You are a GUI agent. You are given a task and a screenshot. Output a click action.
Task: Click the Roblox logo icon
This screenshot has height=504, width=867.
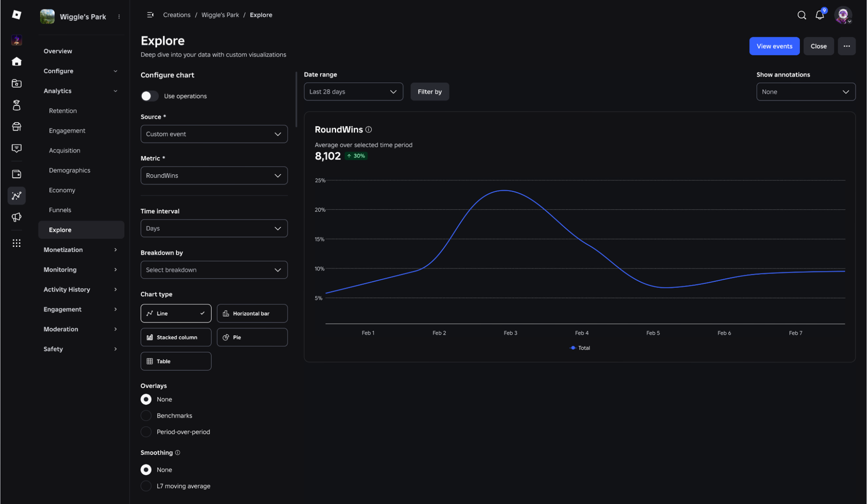point(16,15)
